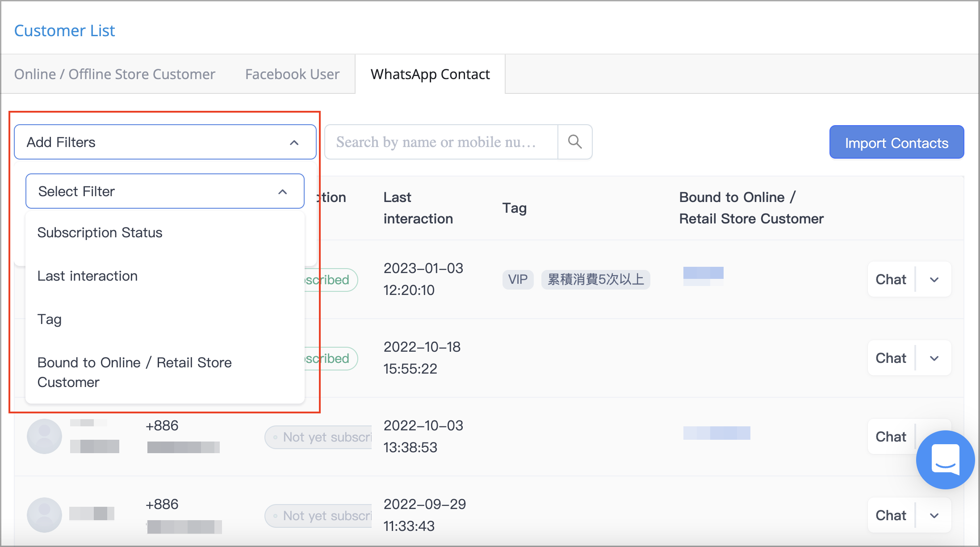Screen dimensions: 980x547
Task: Click the Not yet subscribed badge in 2022-10-03 row
Action: [x=318, y=437]
